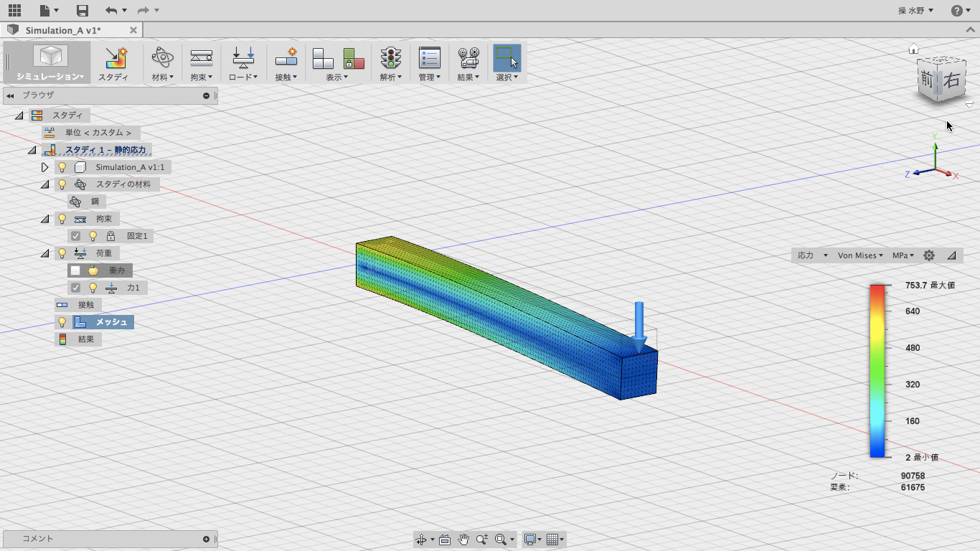Select the Pan hand tool
The image size is (980, 551).
[x=463, y=540]
